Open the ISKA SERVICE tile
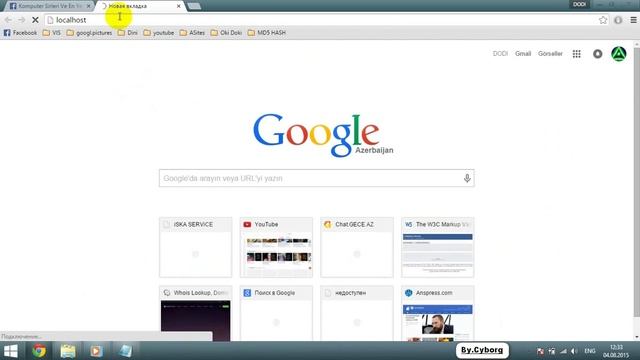 (196, 247)
